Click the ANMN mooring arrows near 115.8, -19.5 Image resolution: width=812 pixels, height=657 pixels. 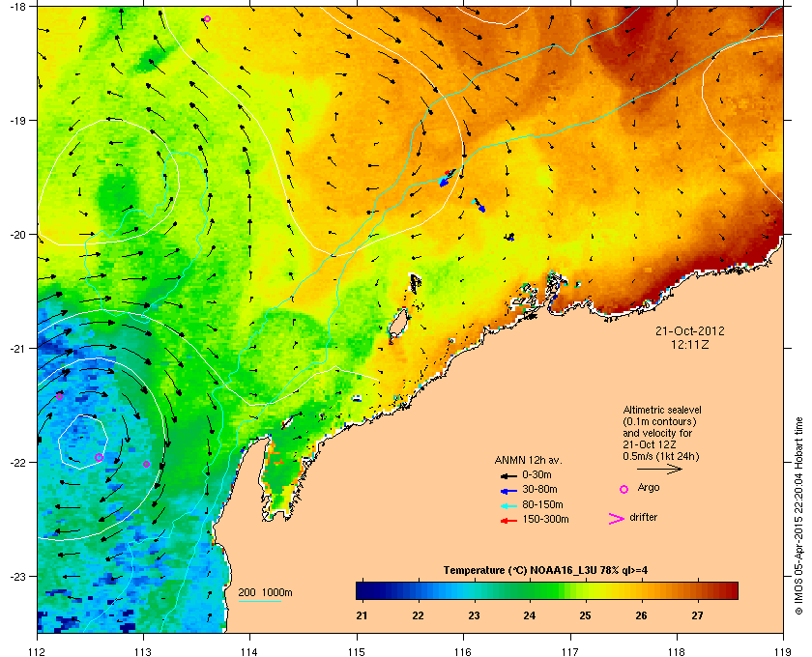(x=447, y=177)
